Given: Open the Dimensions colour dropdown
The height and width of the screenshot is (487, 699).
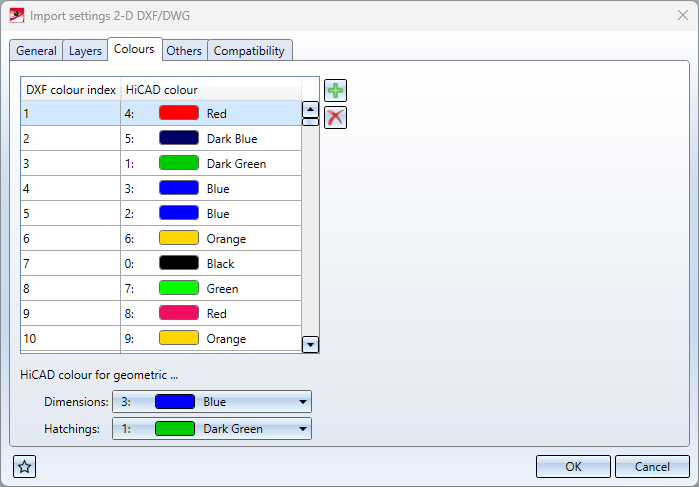Looking at the screenshot, I should [x=212, y=402].
